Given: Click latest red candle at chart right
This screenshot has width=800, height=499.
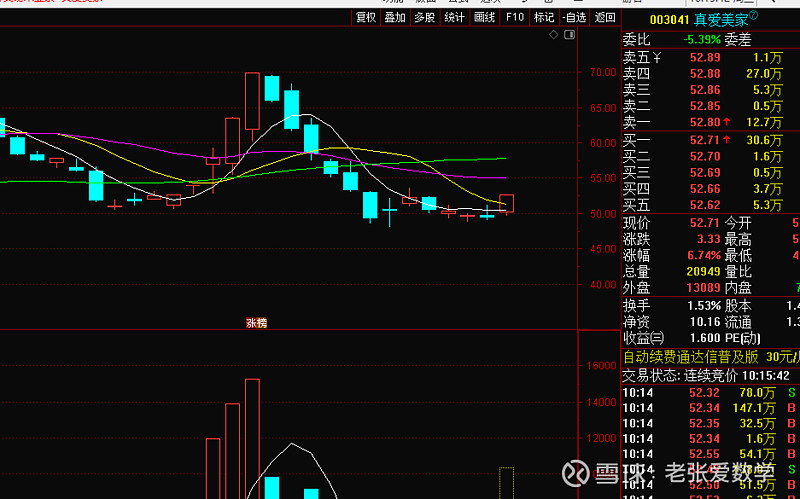Looking at the screenshot, I should coord(507,203).
